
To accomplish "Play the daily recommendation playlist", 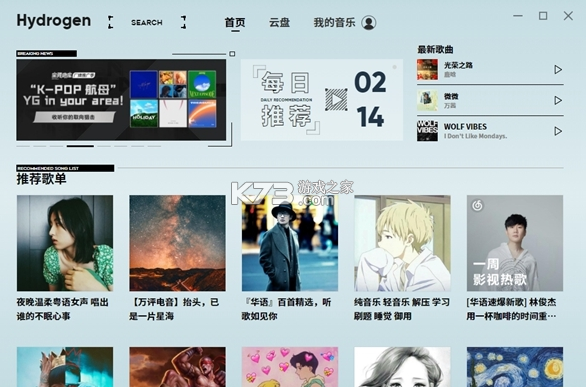I will pyautogui.click(x=336, y=100).
